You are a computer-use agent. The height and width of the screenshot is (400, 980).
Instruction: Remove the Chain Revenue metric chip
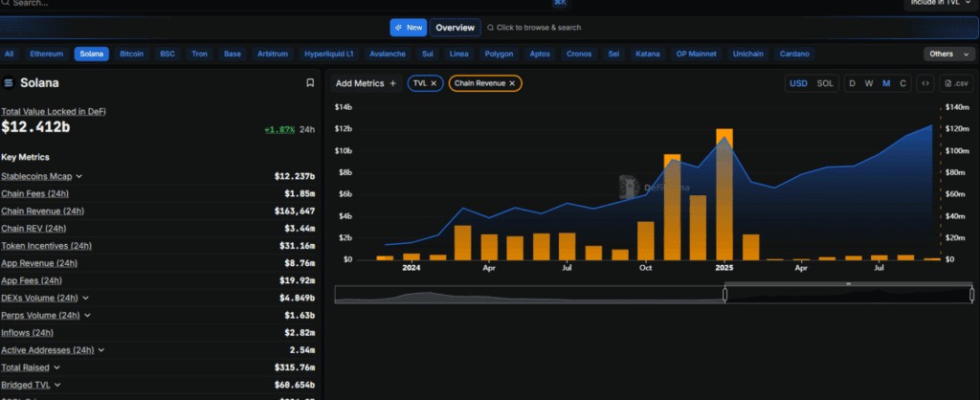(512, 83)
